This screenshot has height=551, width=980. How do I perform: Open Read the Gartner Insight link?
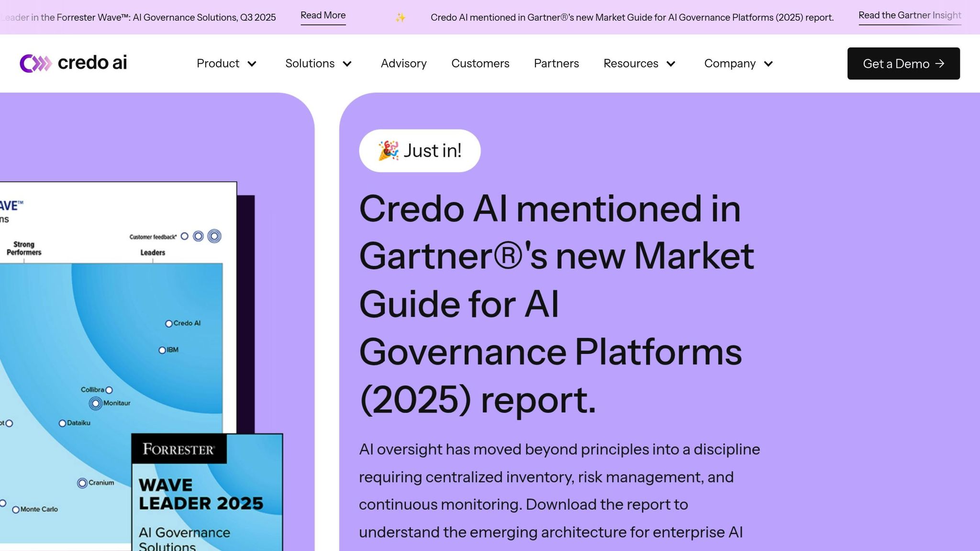click(910, 15)
